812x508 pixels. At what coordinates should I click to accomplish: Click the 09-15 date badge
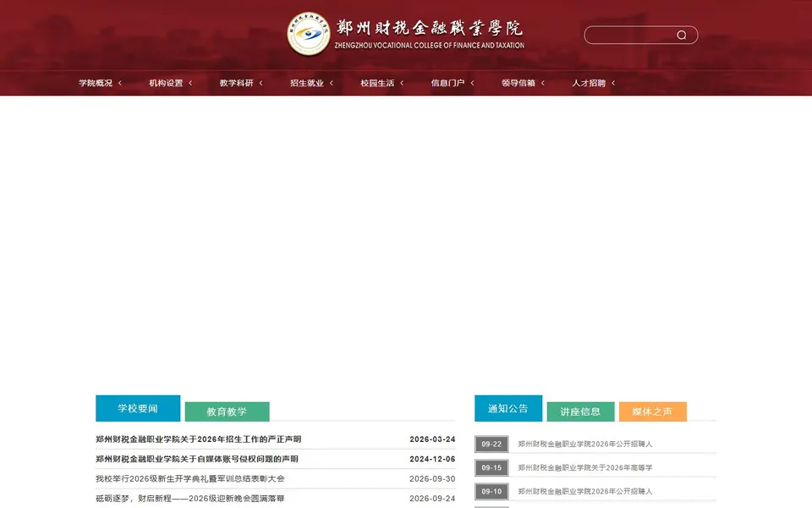click(x=491, y=467)
